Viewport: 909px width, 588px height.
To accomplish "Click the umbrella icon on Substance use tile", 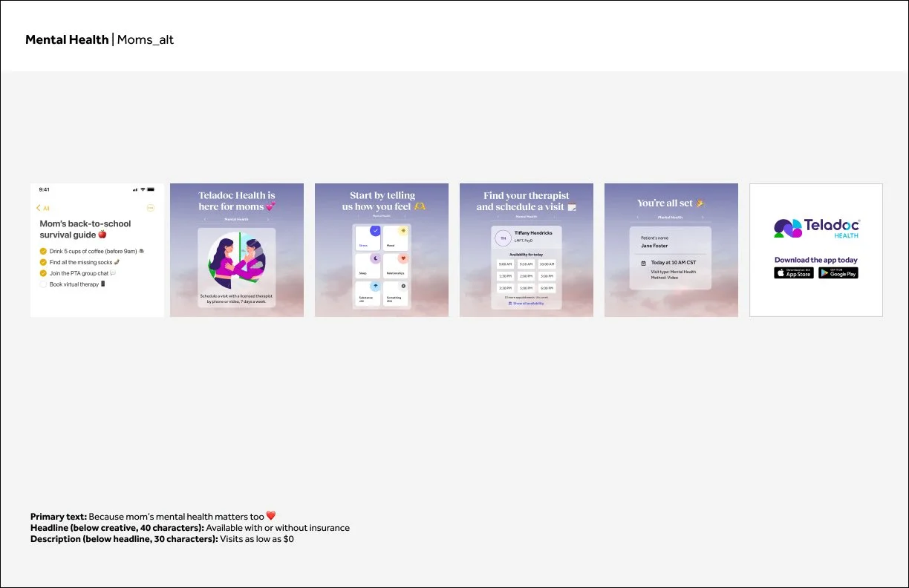I will pos(375,286).
